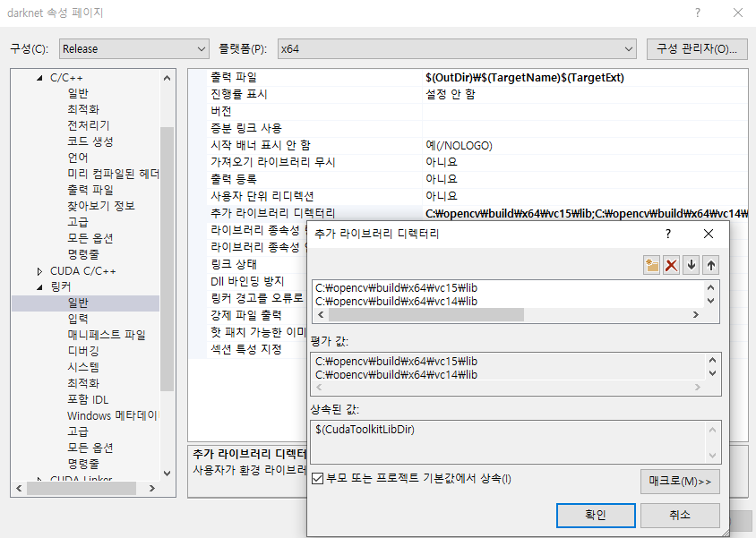Close the 추가 라이브러리 디렉터리 dialog
This screenshot has width=756, height=538.
click(709, 234)
